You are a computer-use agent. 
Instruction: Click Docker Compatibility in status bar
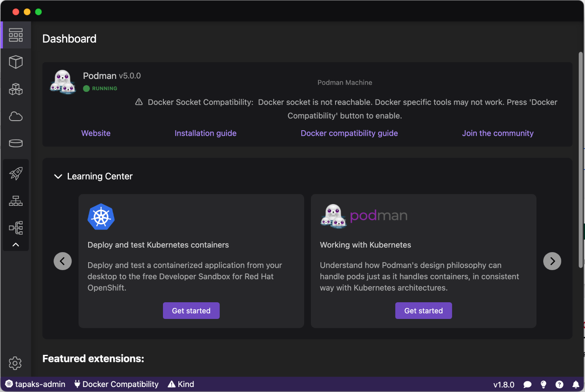(x=116, y=384)
